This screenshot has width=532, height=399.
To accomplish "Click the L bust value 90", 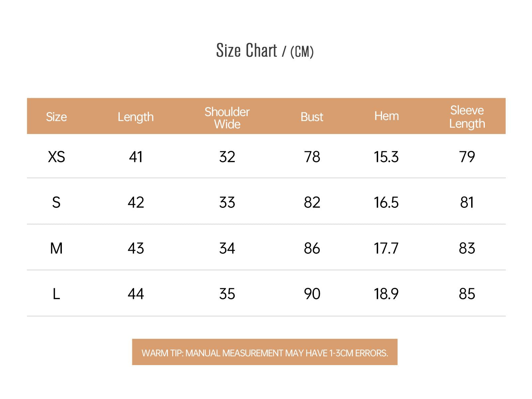I will click(x=312, y=294).
